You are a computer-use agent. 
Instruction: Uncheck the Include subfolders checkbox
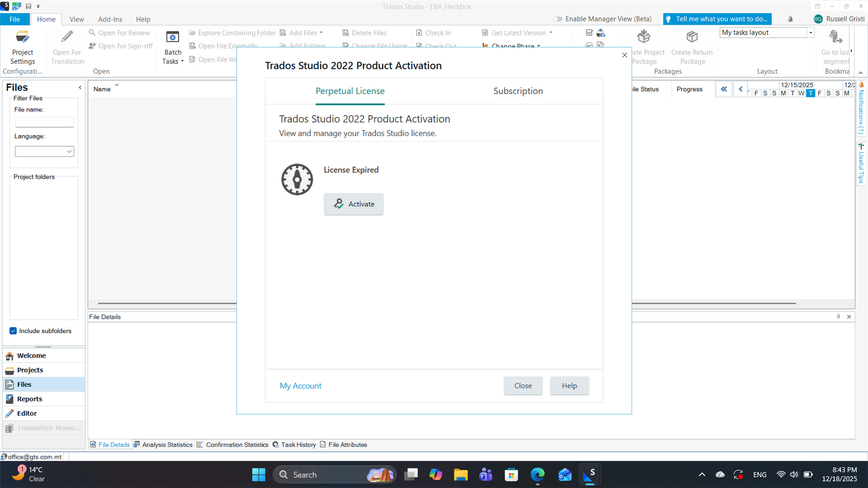pyautogui.click(x=13, y=331)
